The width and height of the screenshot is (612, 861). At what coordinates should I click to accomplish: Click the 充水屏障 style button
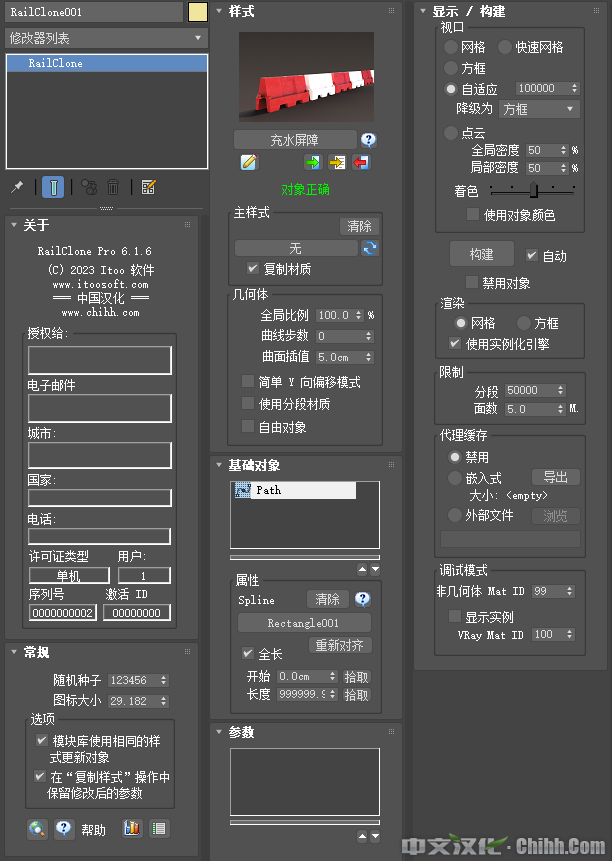click(x=295, y=140)
